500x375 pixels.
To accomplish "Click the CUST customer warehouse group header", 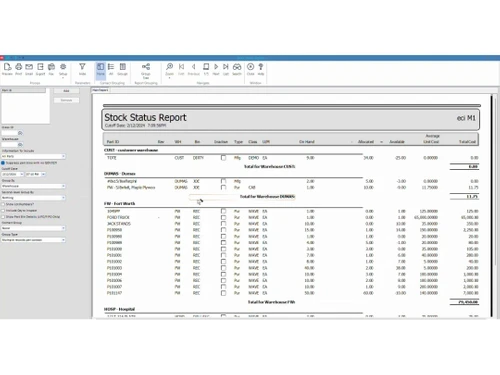I will pos(131,150).
